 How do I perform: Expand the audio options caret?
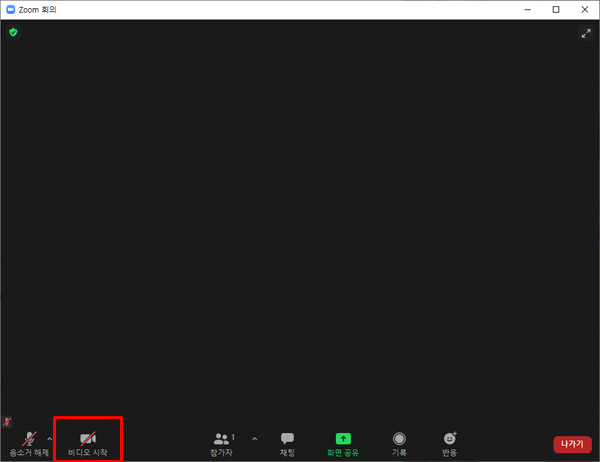(x=50, y=439)
